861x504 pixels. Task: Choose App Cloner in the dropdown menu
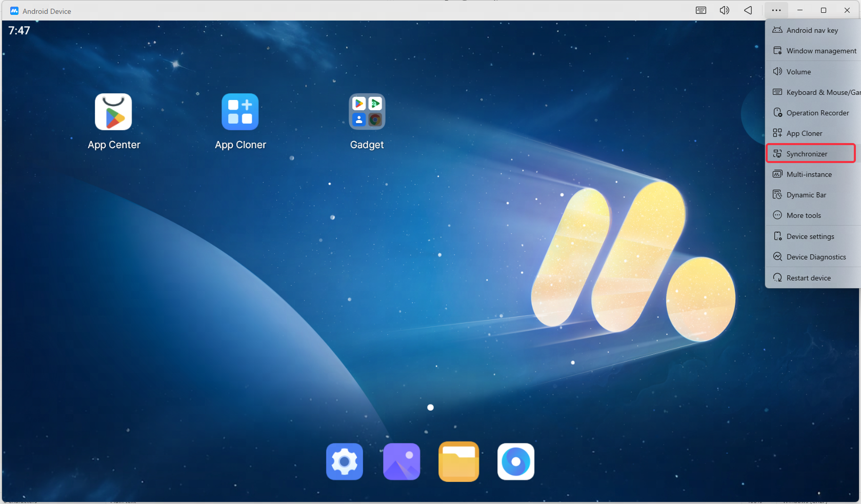click(x=813, y=133)
